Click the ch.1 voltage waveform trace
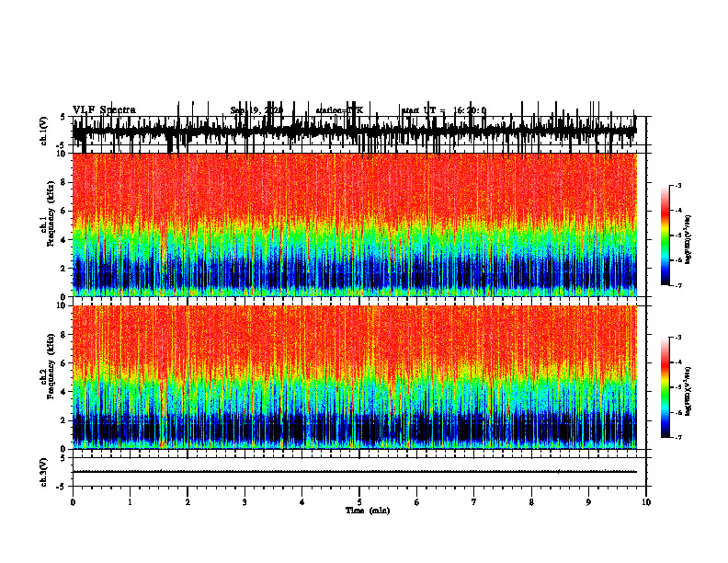Image resolution: width=728 pixels, height=563 pixels. click(x=355, y=131)
